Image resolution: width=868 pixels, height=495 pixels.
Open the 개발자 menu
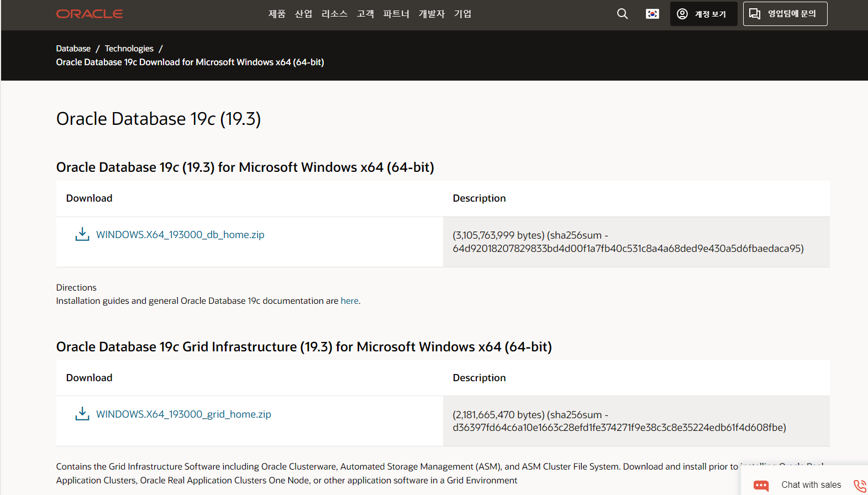point(432,14)
